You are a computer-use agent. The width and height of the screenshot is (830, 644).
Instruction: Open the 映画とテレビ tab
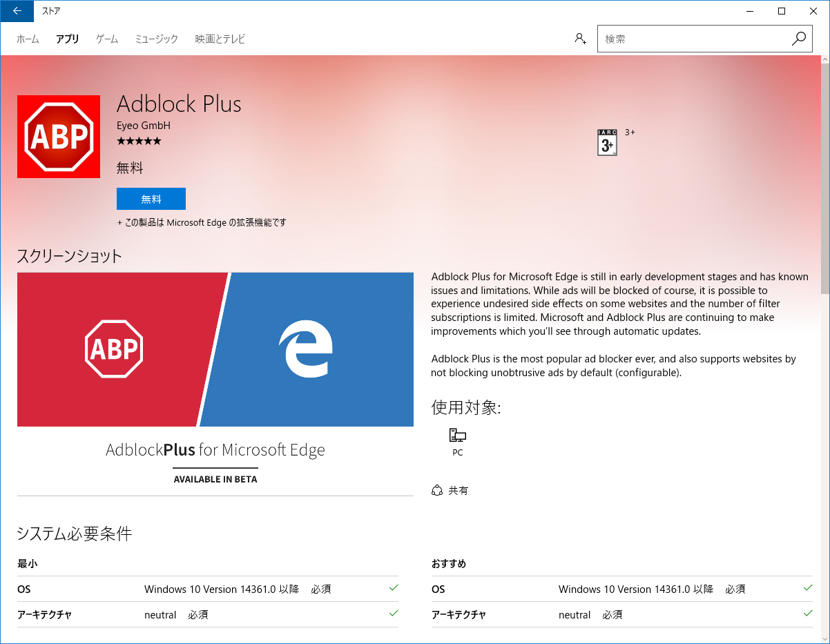(x=220, y=39)
